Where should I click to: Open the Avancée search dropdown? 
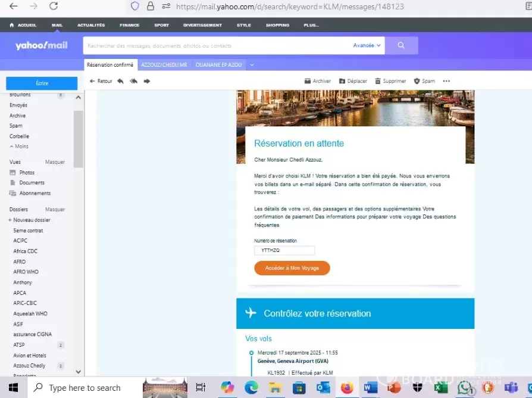(367, 45)
